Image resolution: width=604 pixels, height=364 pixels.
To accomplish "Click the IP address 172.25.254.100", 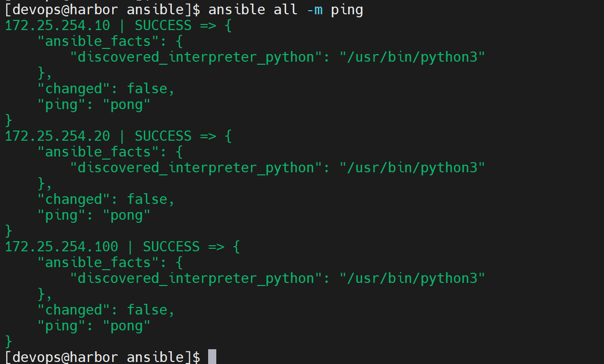I will tap(61, 247).
